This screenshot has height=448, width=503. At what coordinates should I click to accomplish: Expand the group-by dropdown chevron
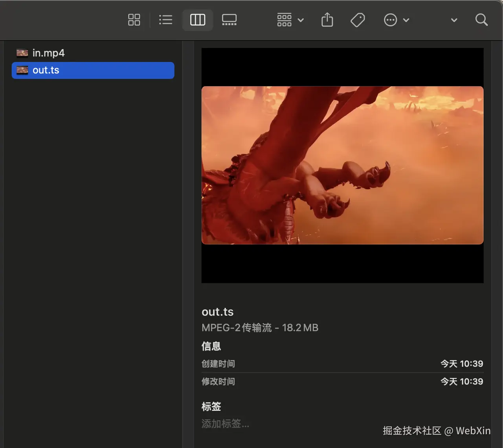pos(301,20)
